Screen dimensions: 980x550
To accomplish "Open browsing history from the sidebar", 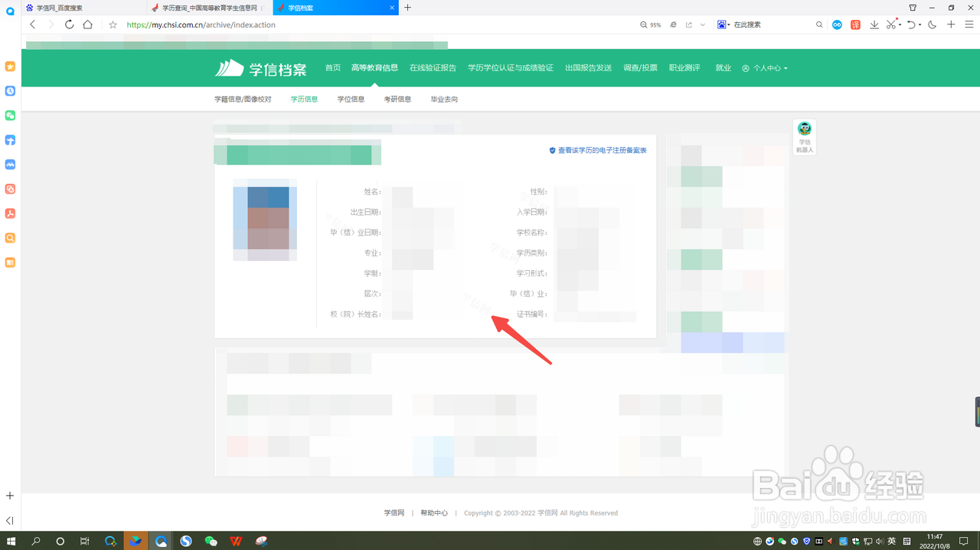I will click(x=10, y=91).
